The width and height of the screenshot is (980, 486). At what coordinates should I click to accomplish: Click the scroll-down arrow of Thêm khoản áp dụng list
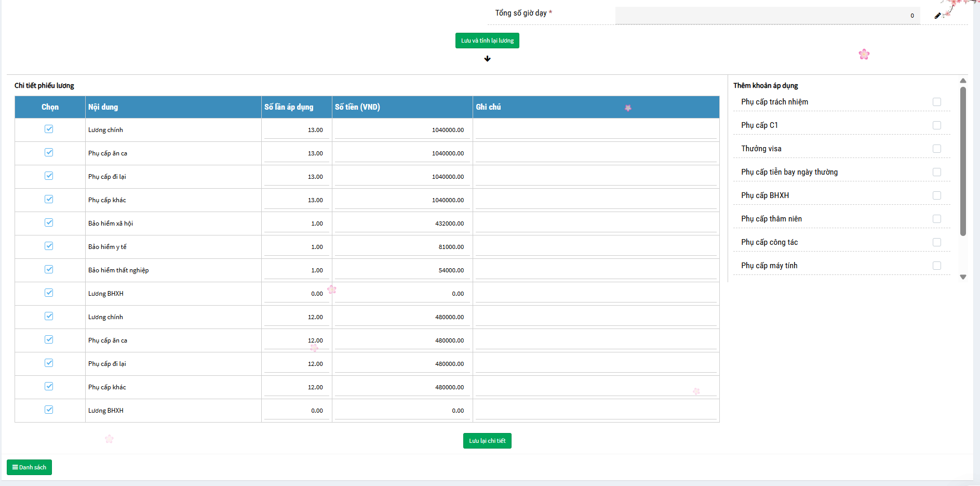(963, 277)
